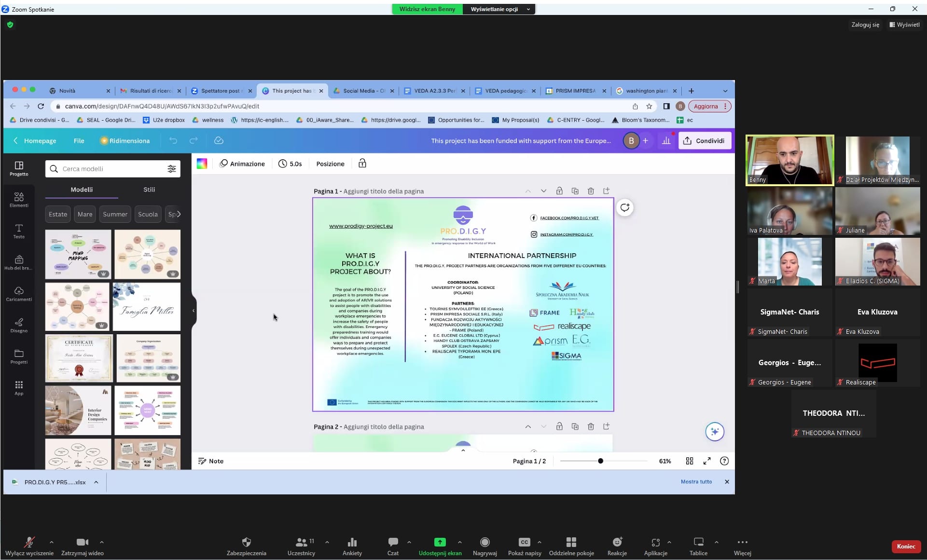927x560 pixels.
Task: Open the Progetti folder panel
Action: pos(19,356)
